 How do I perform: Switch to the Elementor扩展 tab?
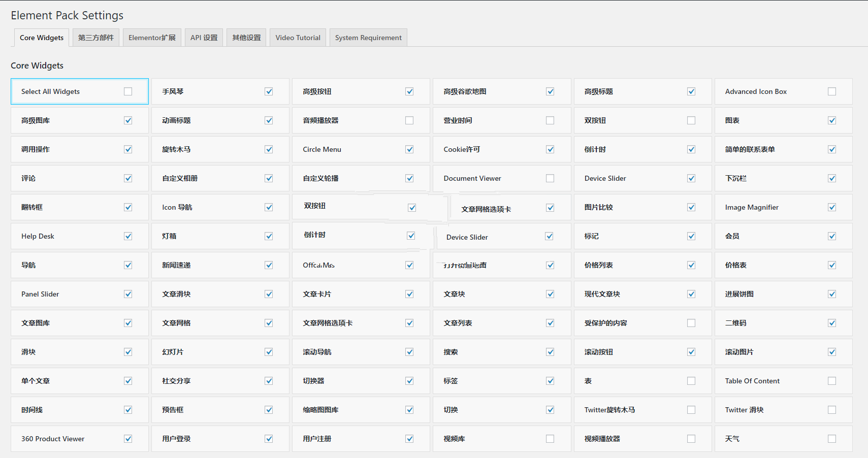(152, 38)
